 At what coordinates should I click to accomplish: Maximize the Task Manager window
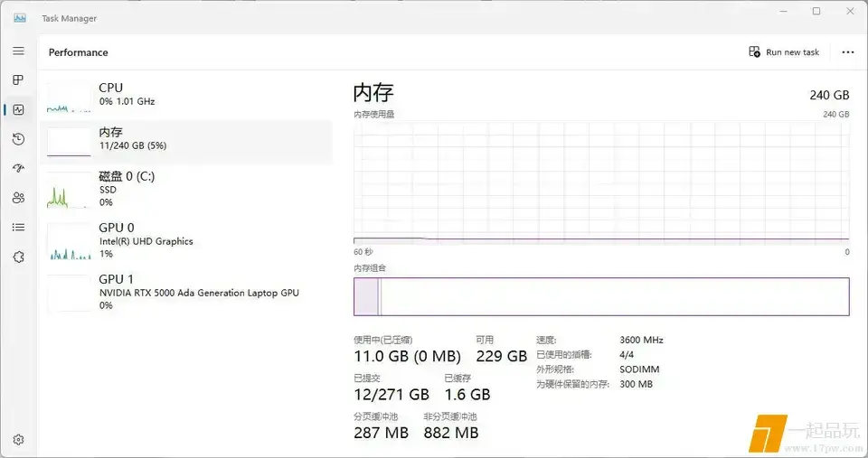click(816, 12)
